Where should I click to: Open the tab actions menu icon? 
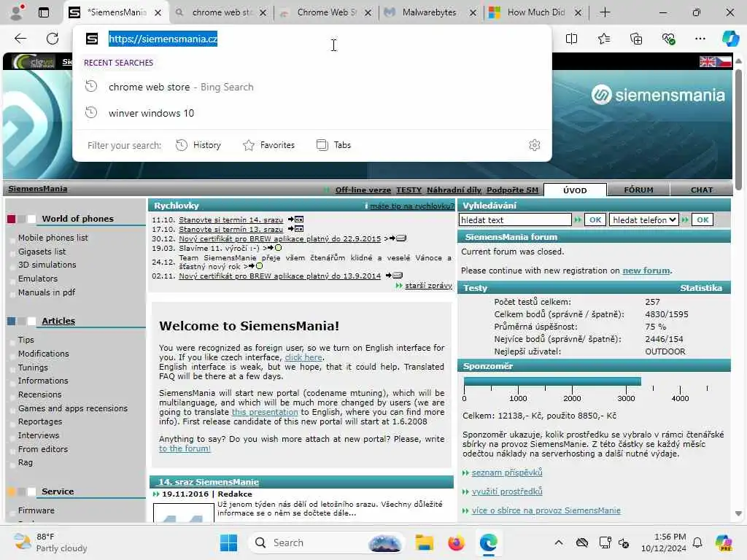tap(43, 12)
